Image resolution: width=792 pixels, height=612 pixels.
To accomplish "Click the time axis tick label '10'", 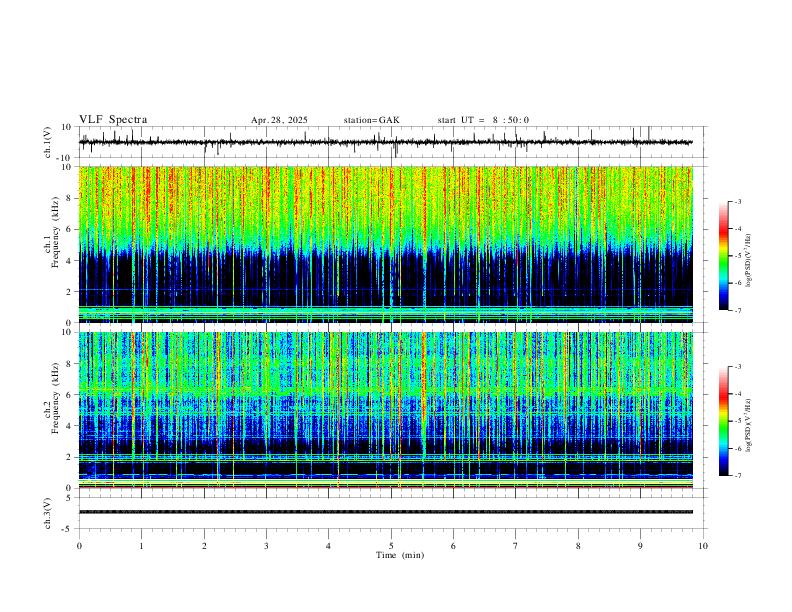I will click(703, 546).
